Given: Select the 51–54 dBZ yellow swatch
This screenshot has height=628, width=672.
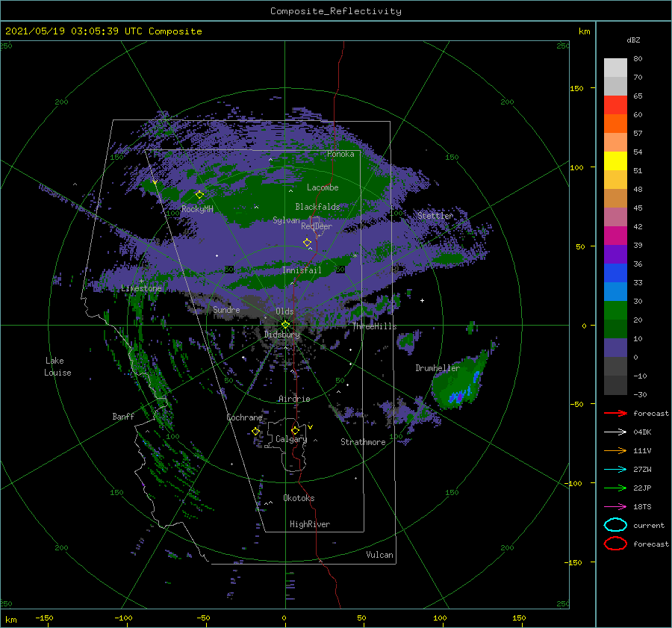Looking at the screenshot, I should [615, 161].
